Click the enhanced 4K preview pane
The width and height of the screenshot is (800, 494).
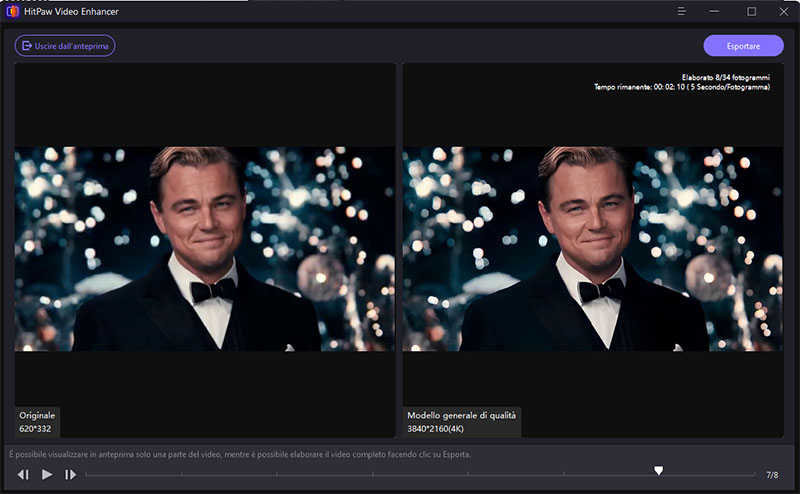click(x=593, y=249)
